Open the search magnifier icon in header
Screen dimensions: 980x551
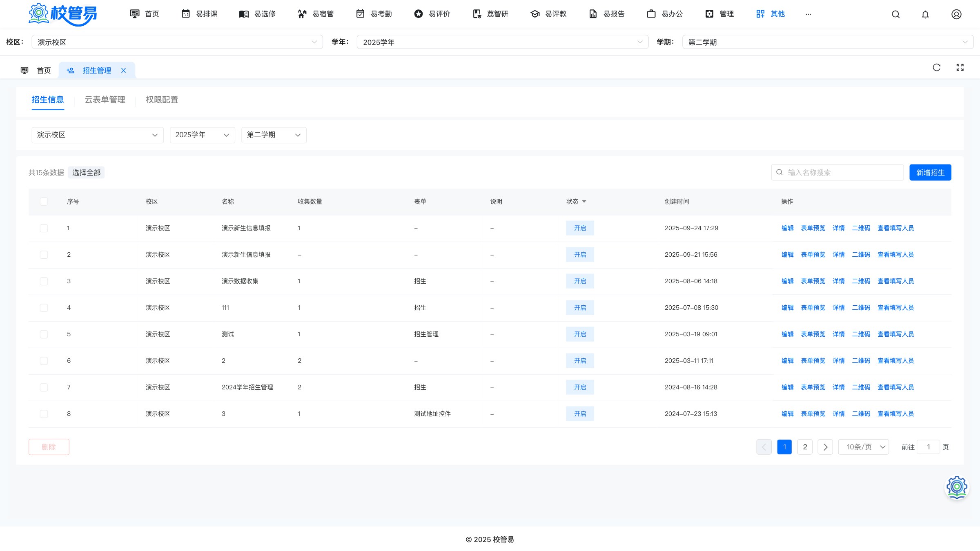pos(895,14)
